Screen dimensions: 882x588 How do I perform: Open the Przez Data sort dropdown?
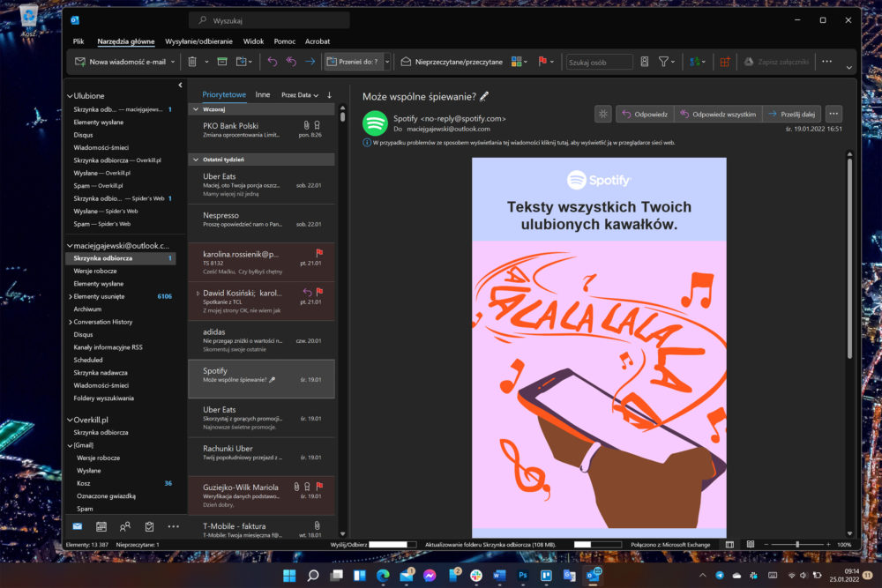pyautogui.click(x=300, y=95)
